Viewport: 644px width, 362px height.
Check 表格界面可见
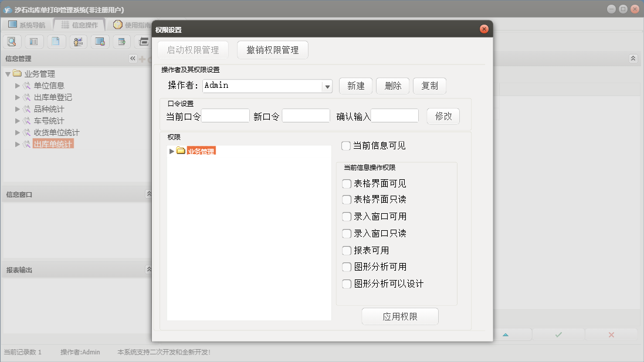coord(347,184)
